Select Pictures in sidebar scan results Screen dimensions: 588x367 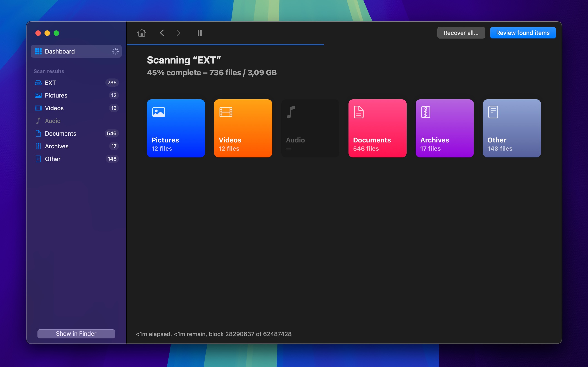(x=76, y=95)
